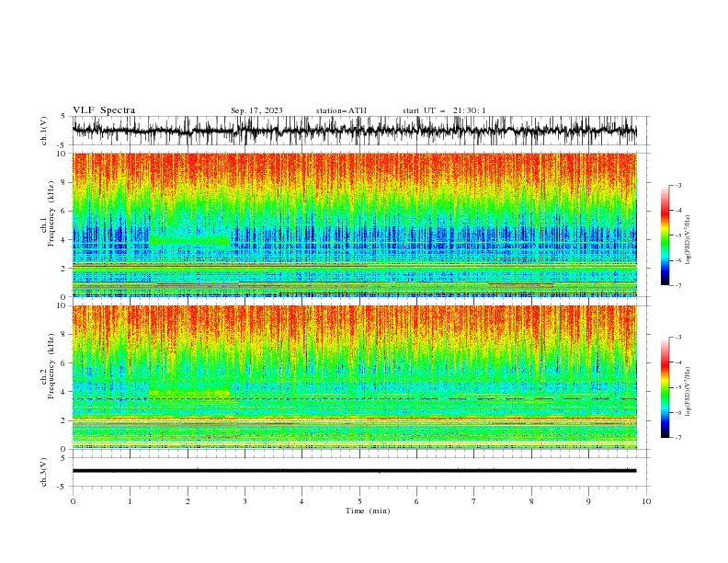The image size is (728, 563).
Task: Click the ch.1 "Frequency (kHz)" axis label
Action: pyautogui.click(x=51, y=213)
